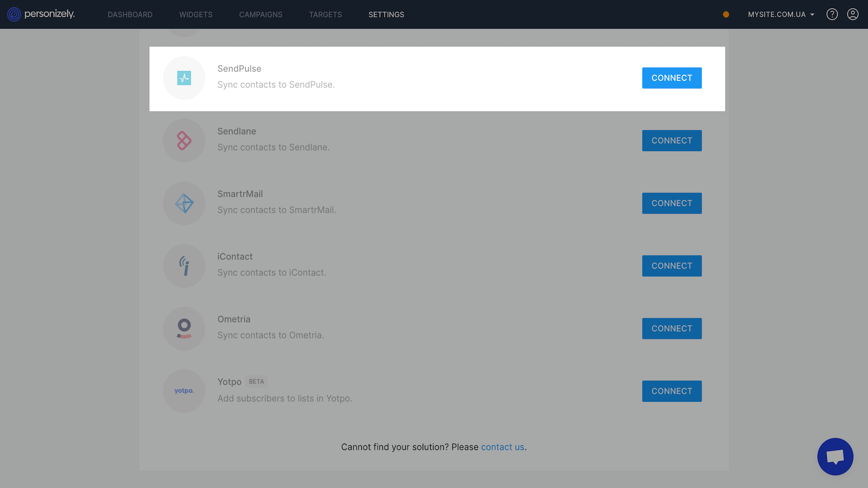Click the orange status indicator dot

(x=726, y=15)
